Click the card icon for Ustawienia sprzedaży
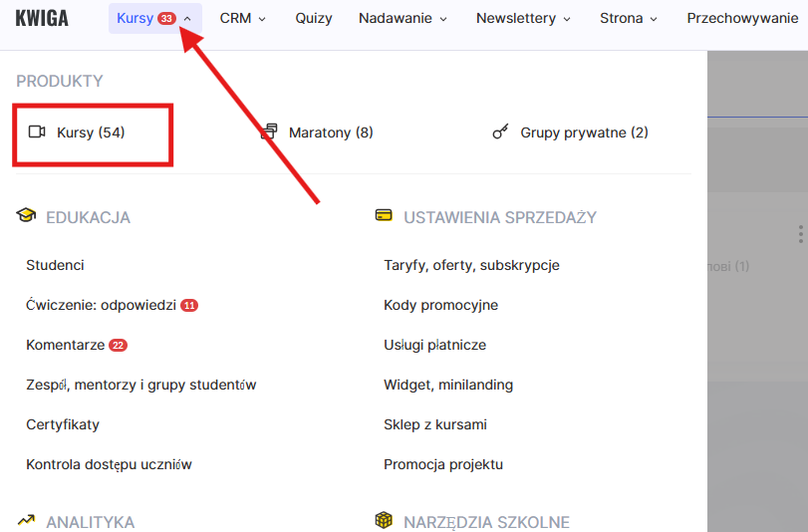Viewport: 808px width, 532px height. 384,216
